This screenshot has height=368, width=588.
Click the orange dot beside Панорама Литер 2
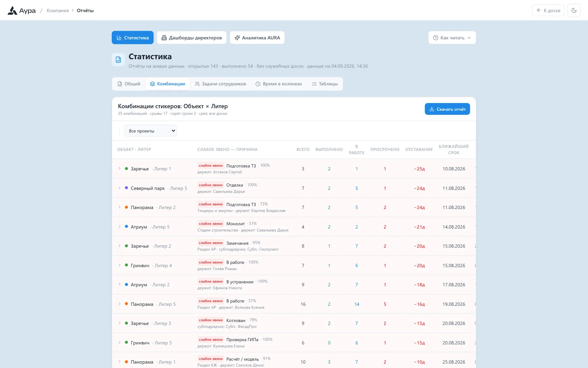pyautogui.click(x=126, y=207)
